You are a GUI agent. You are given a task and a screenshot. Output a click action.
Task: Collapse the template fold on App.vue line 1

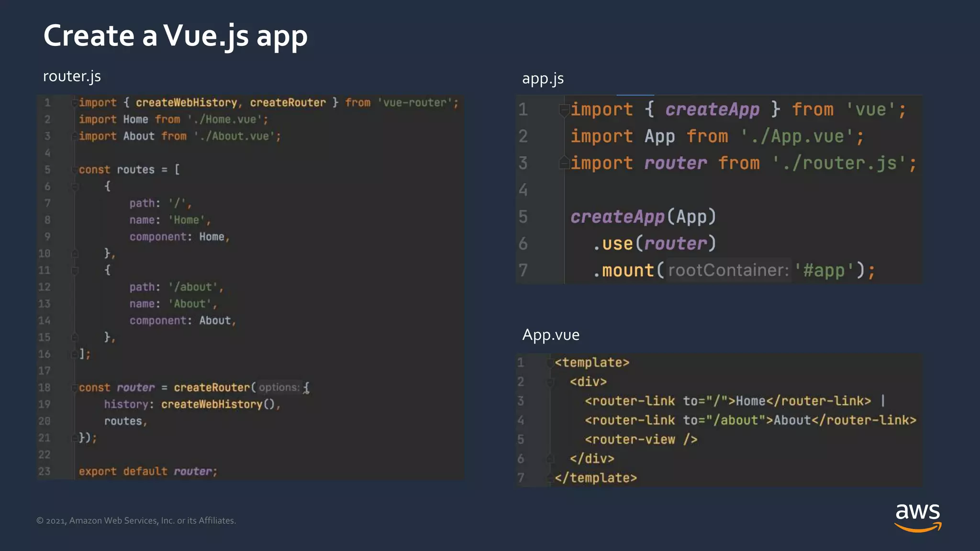tap(550, 363)
